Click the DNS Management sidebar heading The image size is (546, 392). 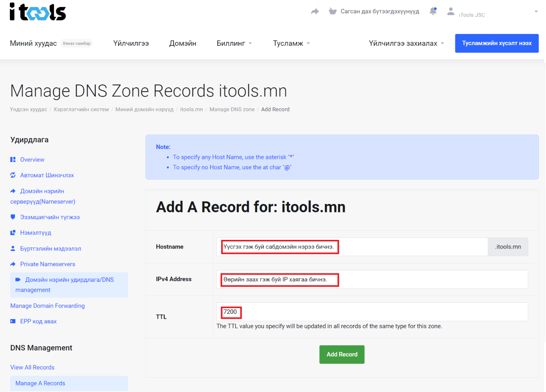pos(41,348)
